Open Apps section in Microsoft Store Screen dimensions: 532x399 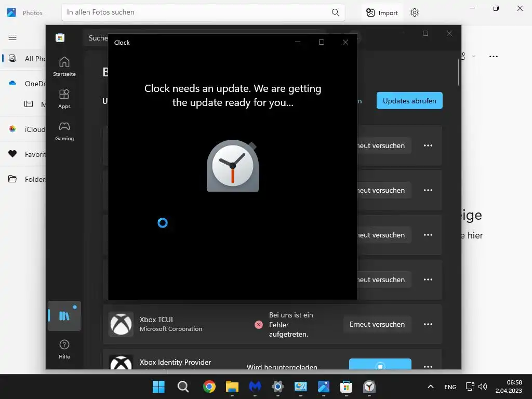[x=64, y=99]
